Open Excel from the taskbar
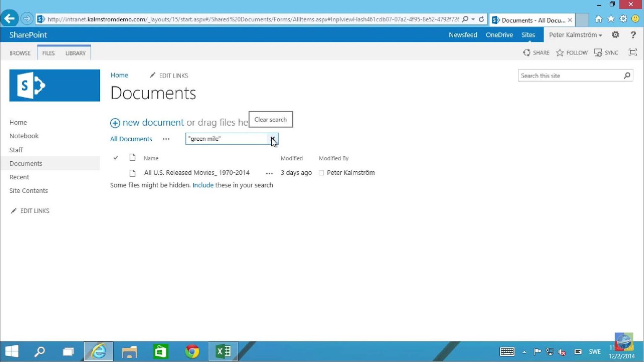The width and height of the screenshot is (644, 362). pos(223,351)
